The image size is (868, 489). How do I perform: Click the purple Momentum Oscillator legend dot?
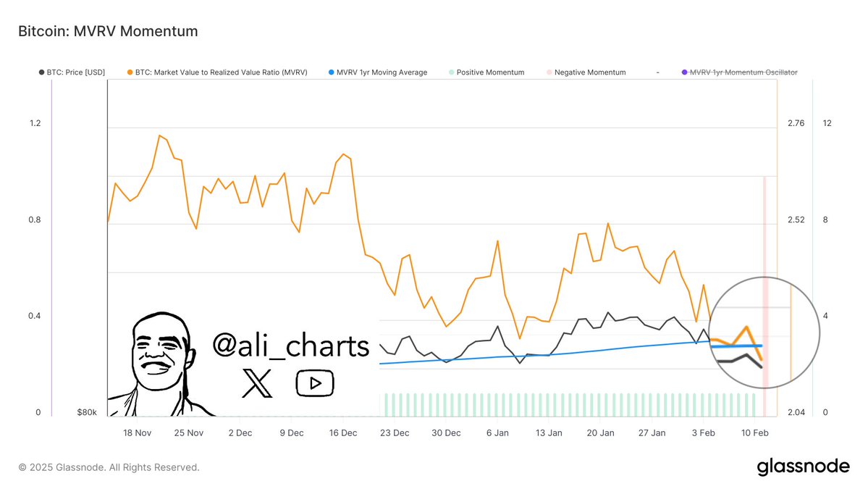(684, 72)
